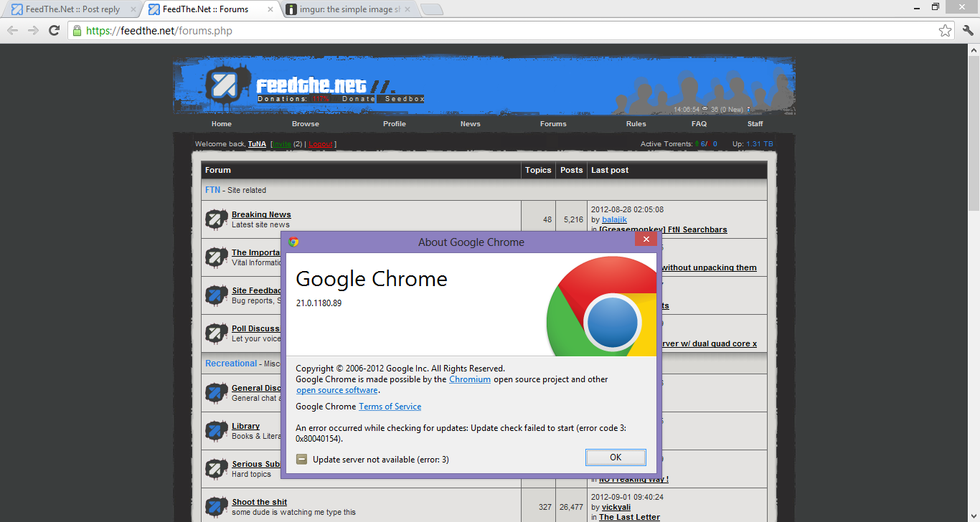Click the Recreational category heading
This screenshot has width=980, height=522.
tap(231, 364)
